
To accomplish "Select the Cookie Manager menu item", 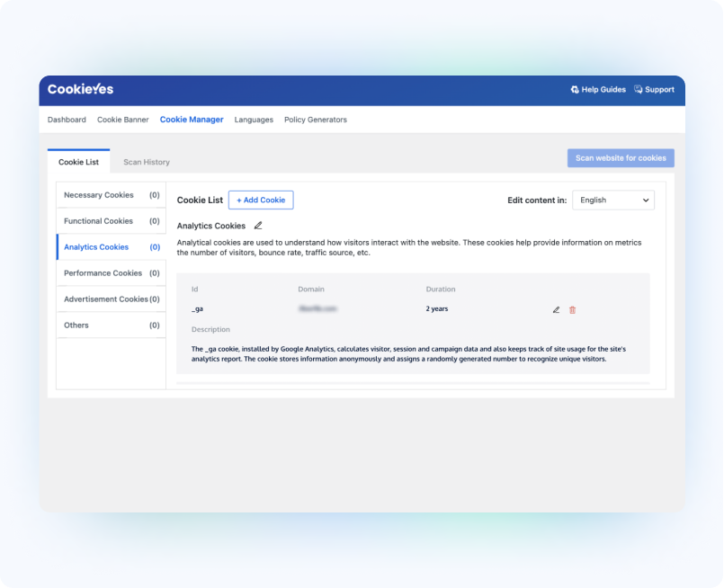I will pos(192,120).
